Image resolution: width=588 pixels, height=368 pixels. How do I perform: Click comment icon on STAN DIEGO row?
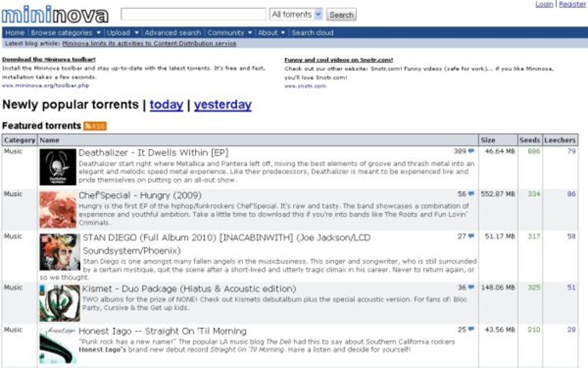pos(471,236)
